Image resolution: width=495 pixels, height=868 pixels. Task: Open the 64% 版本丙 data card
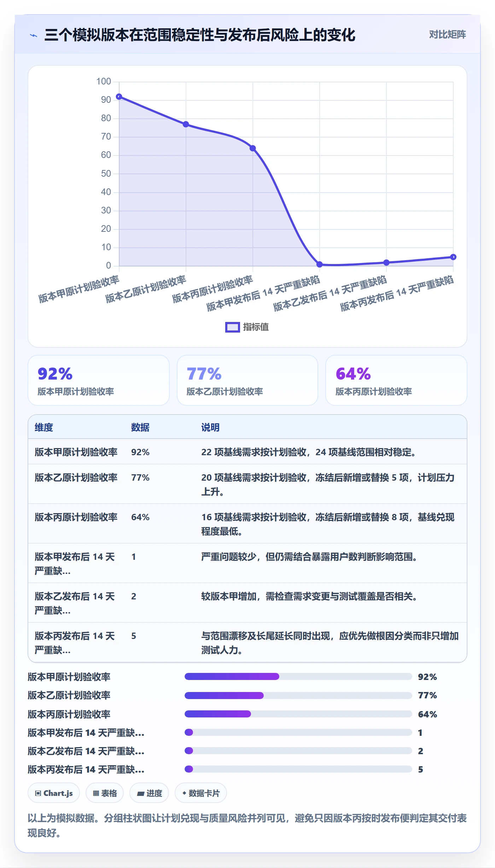coord(396,380)
